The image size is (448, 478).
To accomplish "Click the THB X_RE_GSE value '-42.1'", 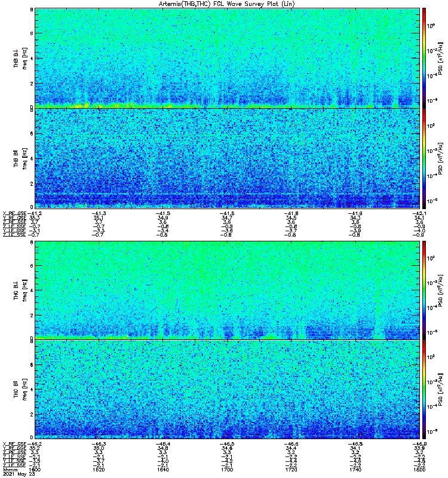I will pyautogui.click(x=419, y=213).
